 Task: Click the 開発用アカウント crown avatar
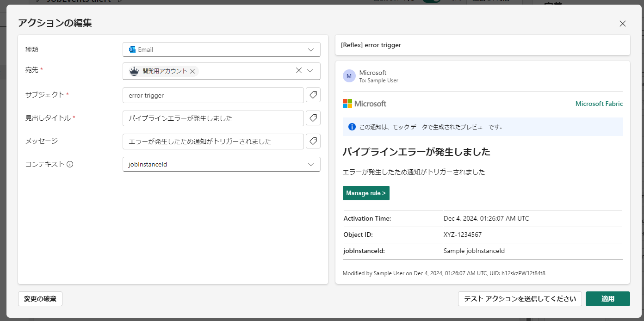(134, 71)
